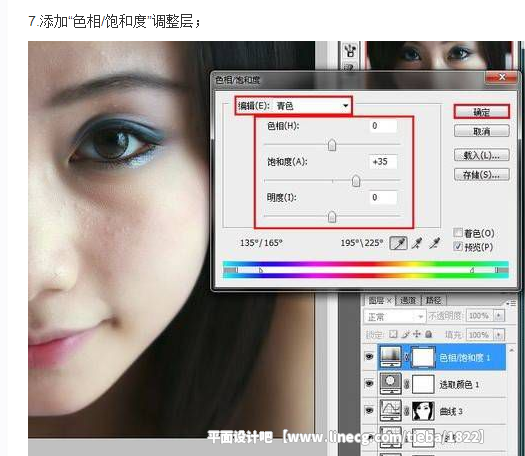Image resolution: width=525 pixels, height=456 pixels.
Task: Click the layers list scroll-up arrow
Action: (x=512, y=350)
